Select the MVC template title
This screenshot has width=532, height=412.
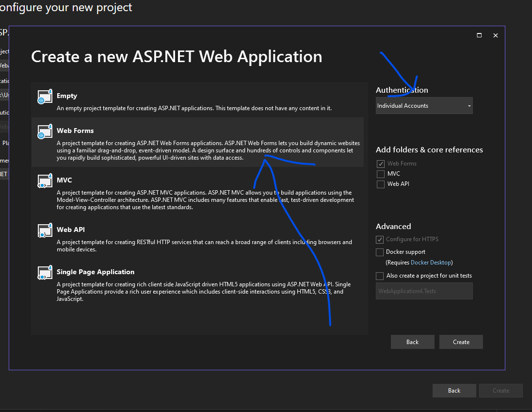point(64,180)
